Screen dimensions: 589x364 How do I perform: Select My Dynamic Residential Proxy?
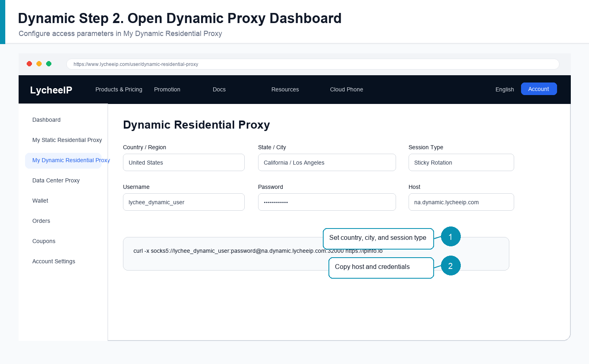point(64,161)
